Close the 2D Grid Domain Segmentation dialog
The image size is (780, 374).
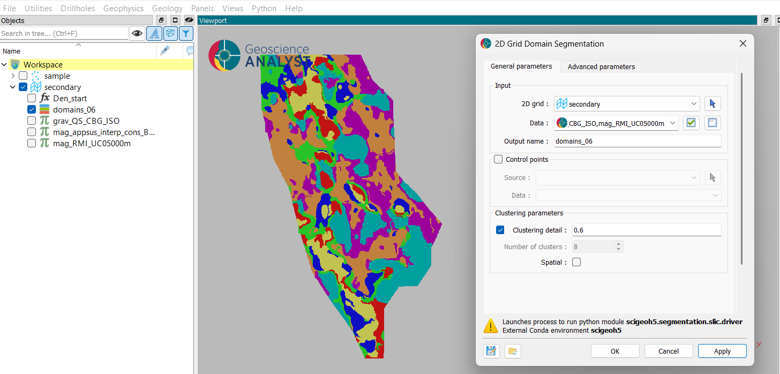click(743, 44)
